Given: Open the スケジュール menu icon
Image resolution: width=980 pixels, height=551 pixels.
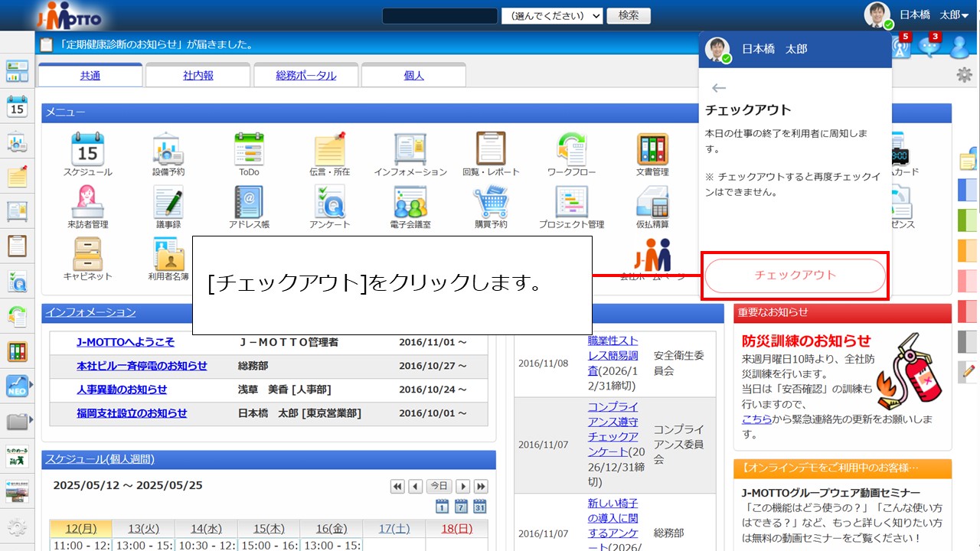Looking at the screenshot, I should [x=87, y=149].
